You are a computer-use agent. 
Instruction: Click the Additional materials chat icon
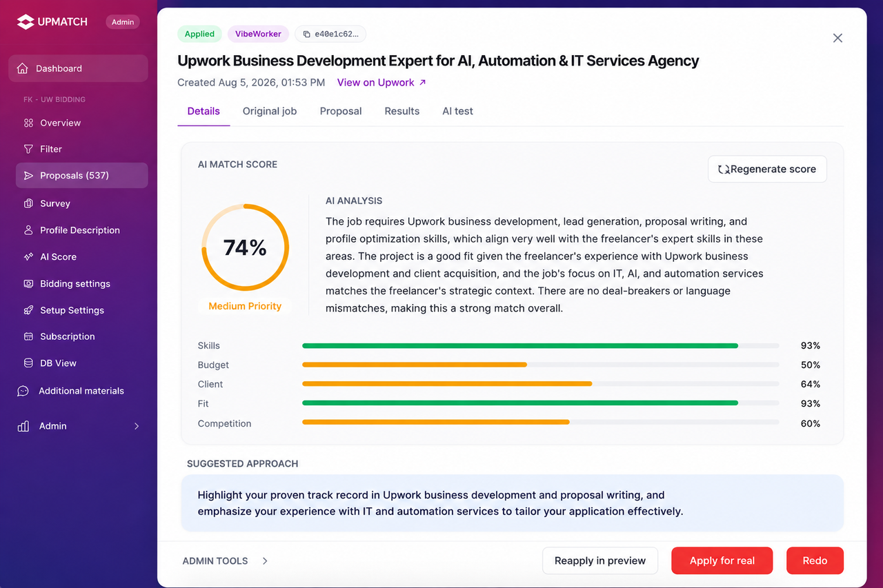click(x=23, y=391)
